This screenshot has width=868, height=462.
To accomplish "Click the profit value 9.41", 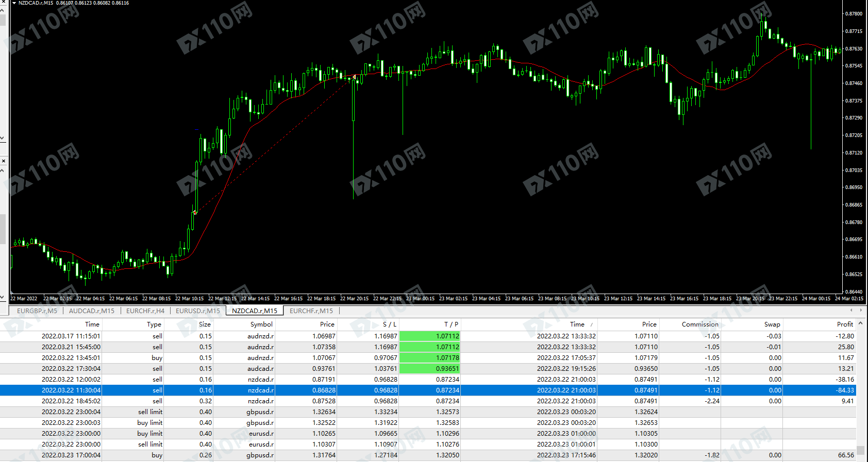I will (x=848, y=401).
